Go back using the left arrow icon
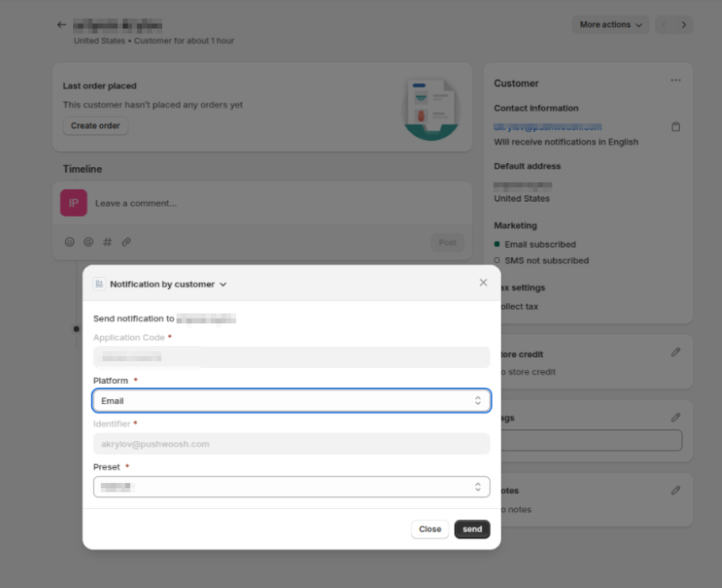Screen dimensions: 722x588 point(61,25)
